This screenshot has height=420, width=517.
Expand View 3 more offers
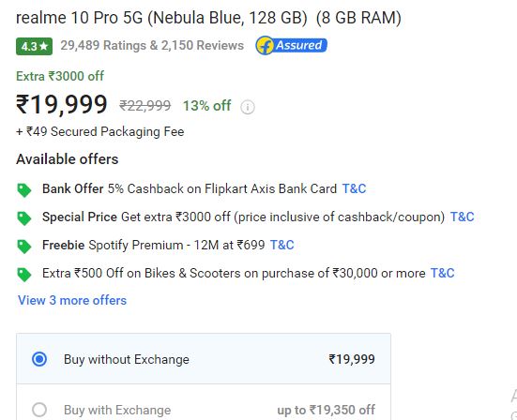point(72,300)
